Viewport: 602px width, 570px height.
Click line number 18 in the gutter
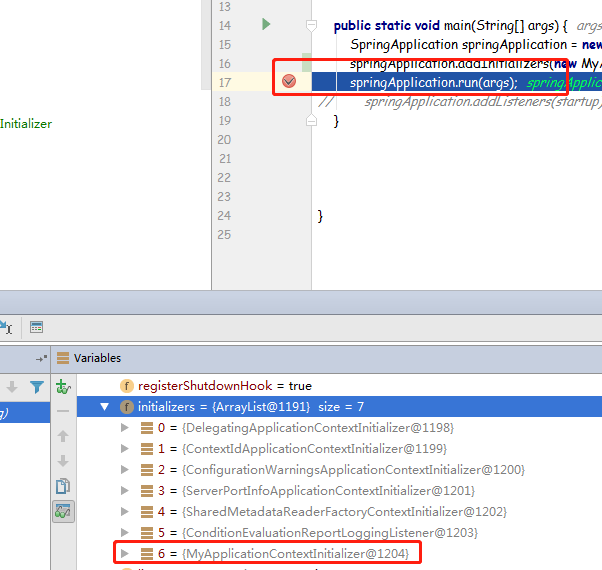pyautogui.click(x=225, y=102)
